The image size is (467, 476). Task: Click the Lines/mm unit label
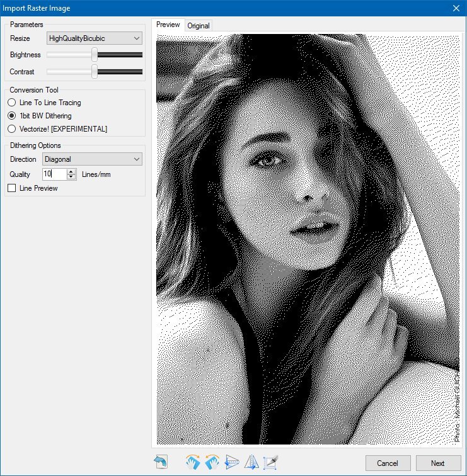(96, 174)
